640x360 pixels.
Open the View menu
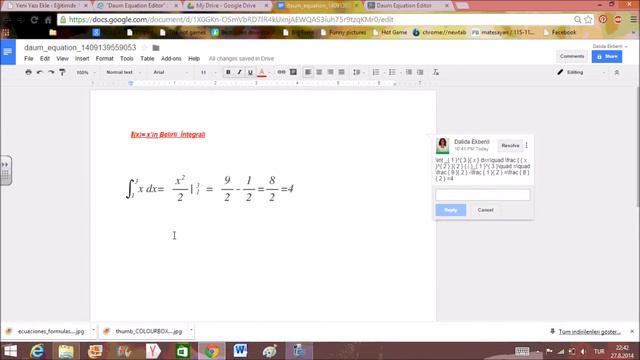[x=62, y=59]
